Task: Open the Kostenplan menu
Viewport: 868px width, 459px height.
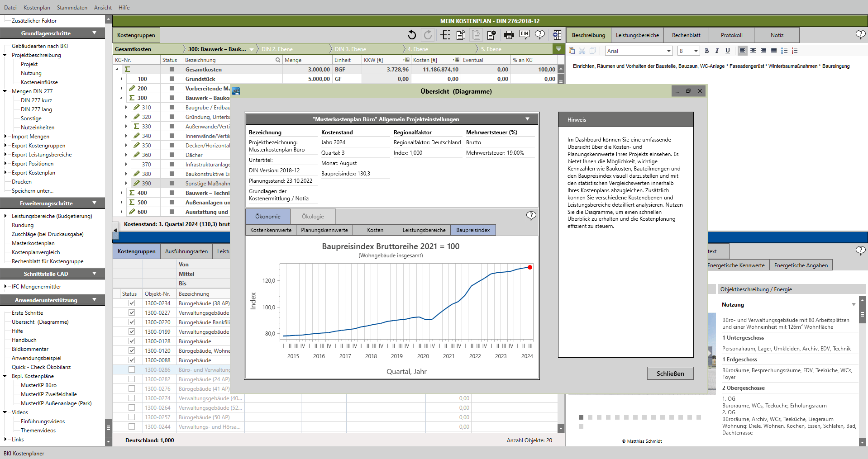Action: (x=37, y=8)
